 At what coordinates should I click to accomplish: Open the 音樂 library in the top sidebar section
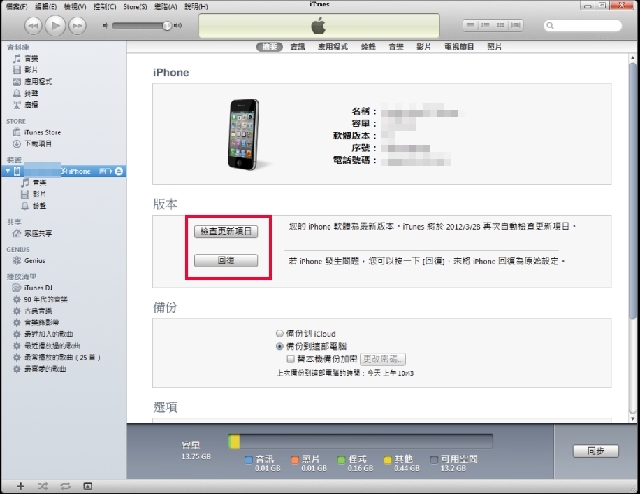[x=26, y=58]
